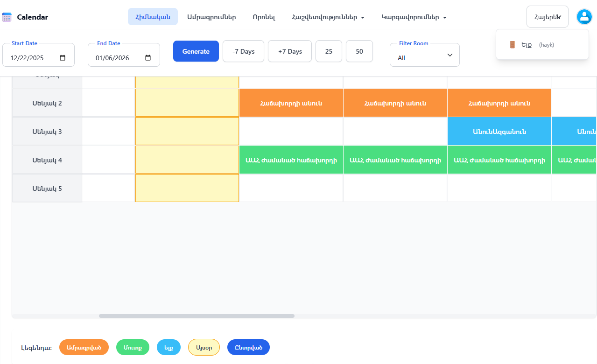Viewport: 597px width, 364px height.
Task: Open the Filter Room dropdown
Action: [424, 56]
